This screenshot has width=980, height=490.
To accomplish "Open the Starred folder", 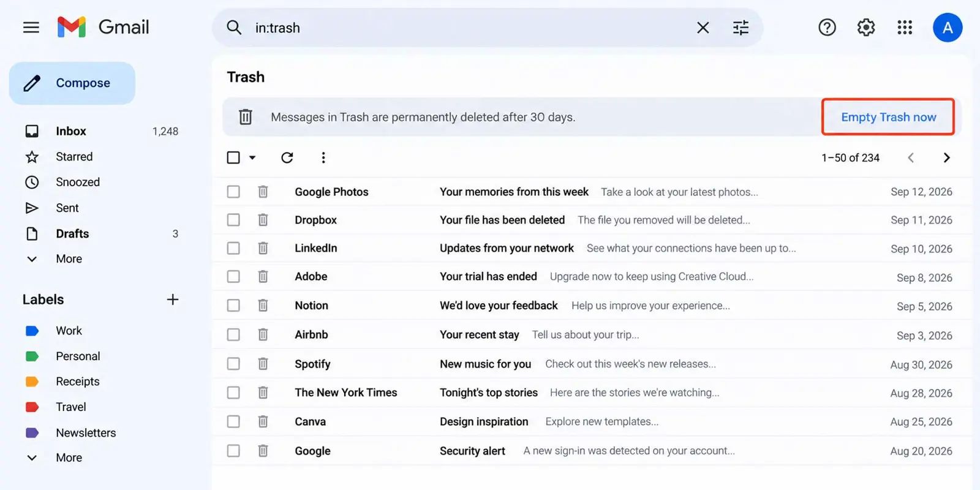I will (x=74, y=157).
